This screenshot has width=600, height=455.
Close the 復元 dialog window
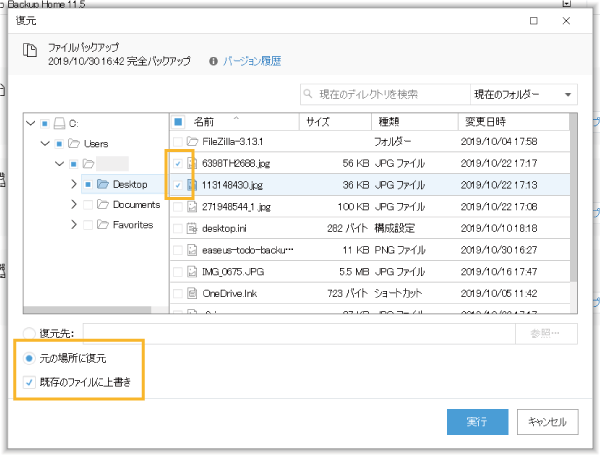(566, 21)
